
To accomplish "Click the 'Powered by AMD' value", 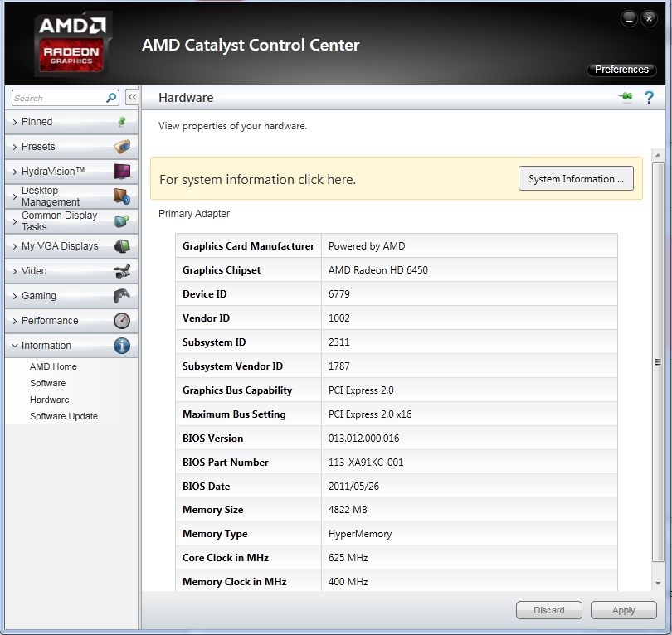I will [x=367, y=245].
